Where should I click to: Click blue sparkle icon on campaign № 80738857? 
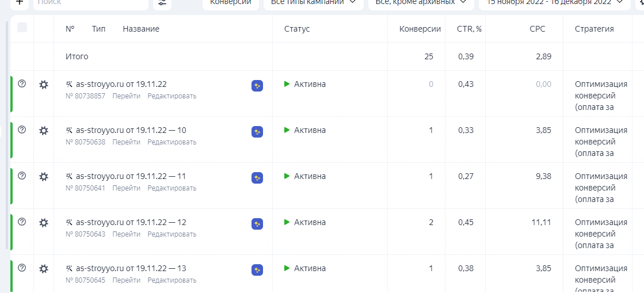pyautogui.click(x=257, y=86)
